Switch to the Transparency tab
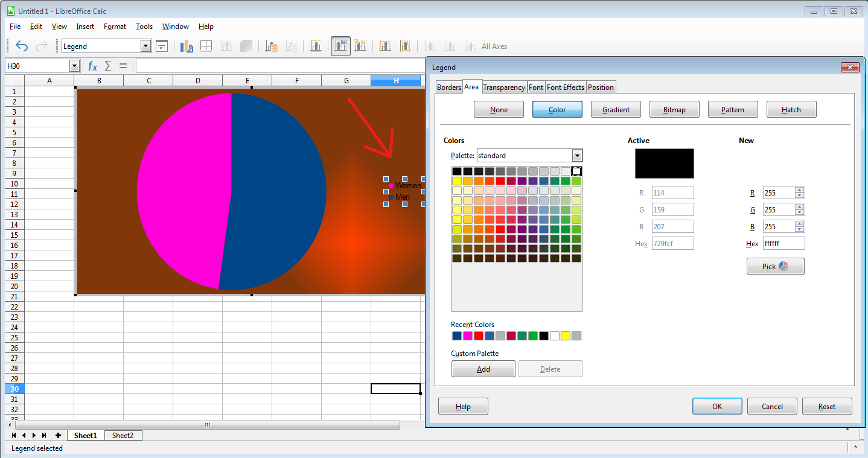The height and width of the screenshot is (458, 868). [504, 87]
